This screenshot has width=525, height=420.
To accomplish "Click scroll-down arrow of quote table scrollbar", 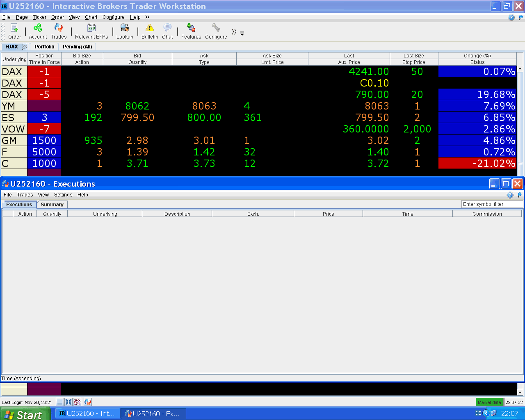I will 520,393.
